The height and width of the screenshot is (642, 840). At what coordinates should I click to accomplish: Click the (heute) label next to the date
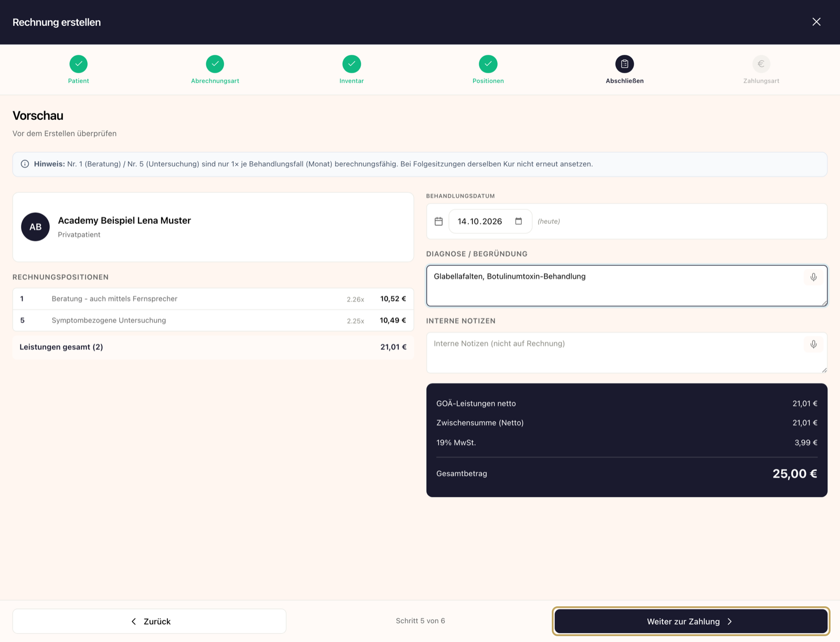[549, 222]
